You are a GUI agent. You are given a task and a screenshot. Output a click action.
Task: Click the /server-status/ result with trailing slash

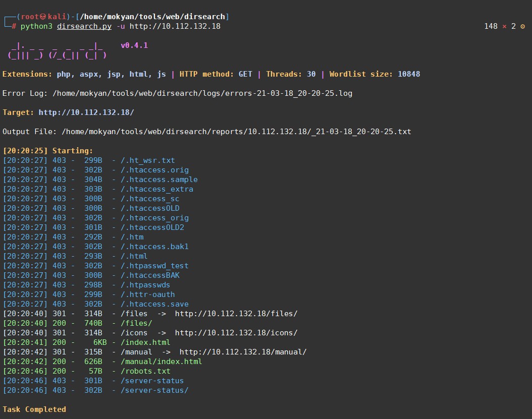(x=155, y=390)
